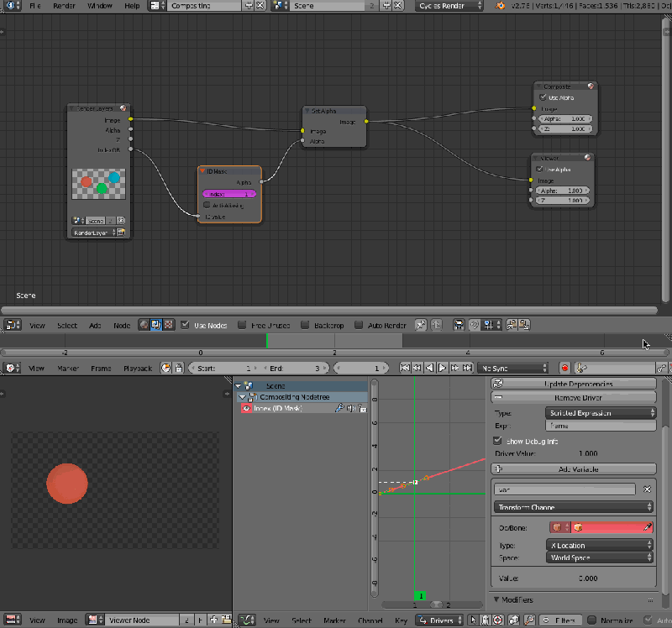The height and width of the screenshot is (628, 672).
Task: Collapse the Scene tree row
Action: 239,386
